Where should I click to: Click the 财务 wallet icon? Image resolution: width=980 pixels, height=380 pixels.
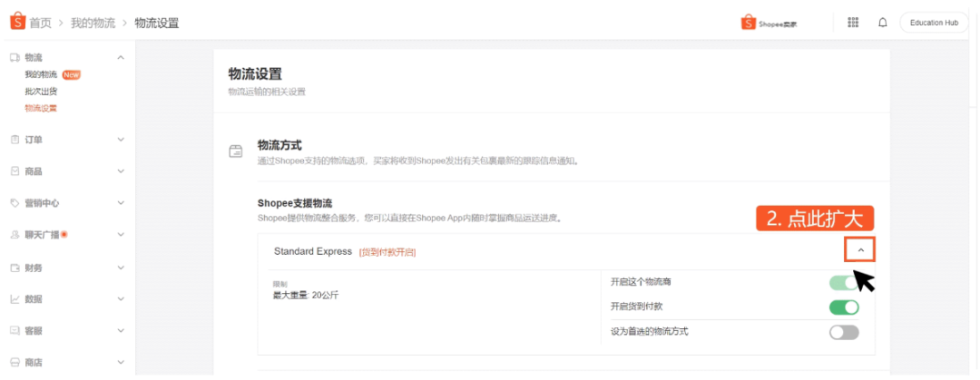(x=15, y=268)
